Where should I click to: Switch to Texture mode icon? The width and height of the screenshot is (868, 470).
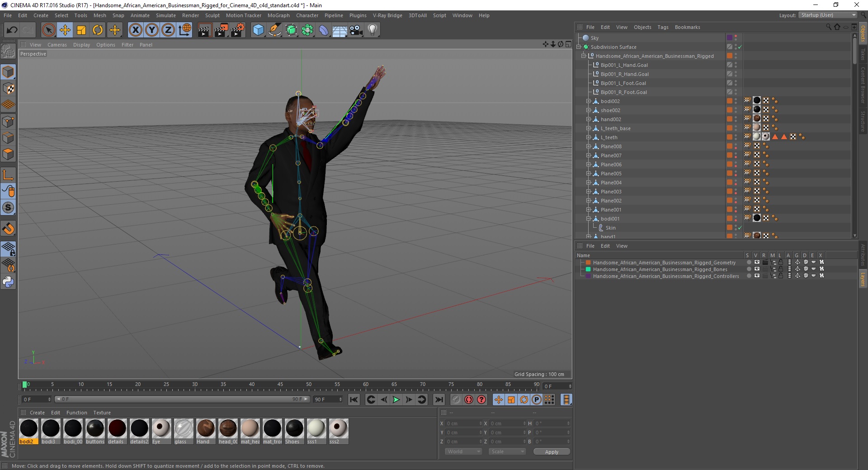(x=8, y=89)
